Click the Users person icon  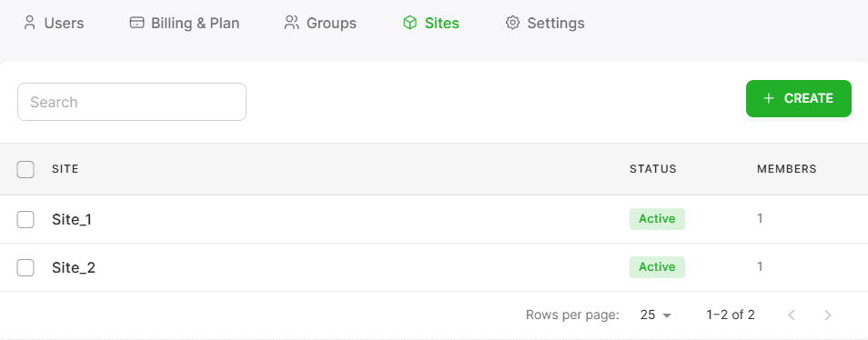(29, 23)
